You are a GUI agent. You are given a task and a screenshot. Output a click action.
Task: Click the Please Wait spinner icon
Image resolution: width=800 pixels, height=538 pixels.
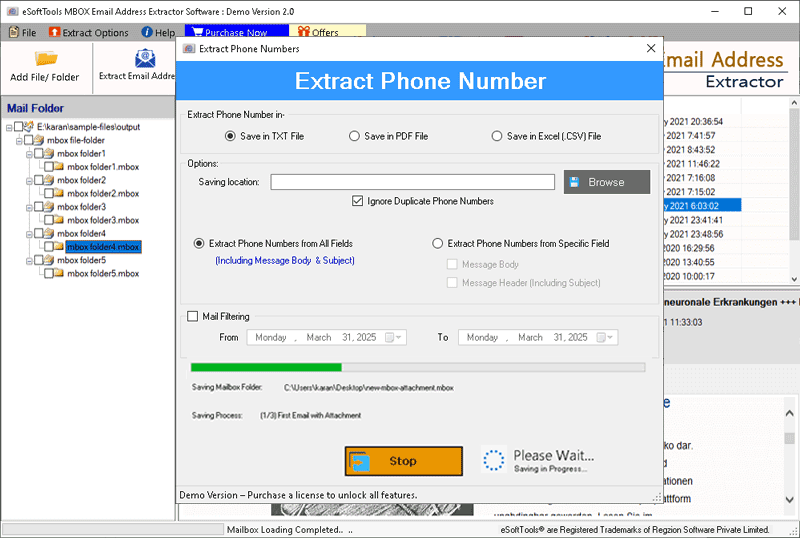(x=493, y=460)
